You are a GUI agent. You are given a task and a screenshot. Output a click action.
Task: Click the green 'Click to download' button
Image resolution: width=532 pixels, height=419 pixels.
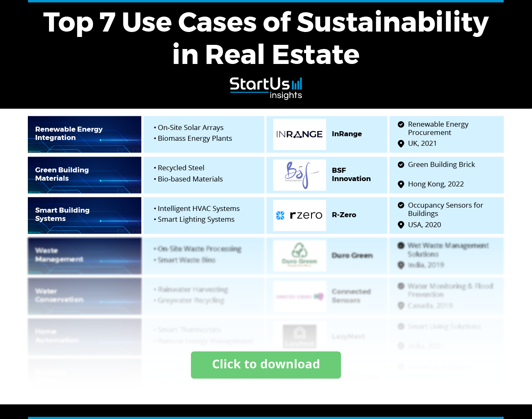pyautogui.click(x=266, y=365)
